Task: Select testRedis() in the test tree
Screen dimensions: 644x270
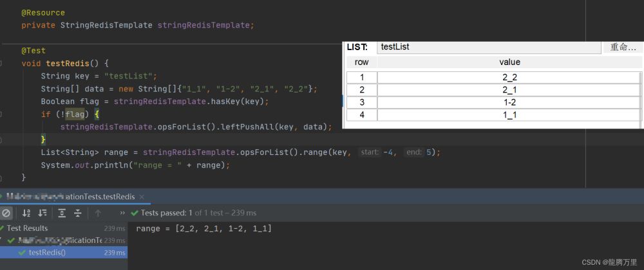Action: coord(47,253)
